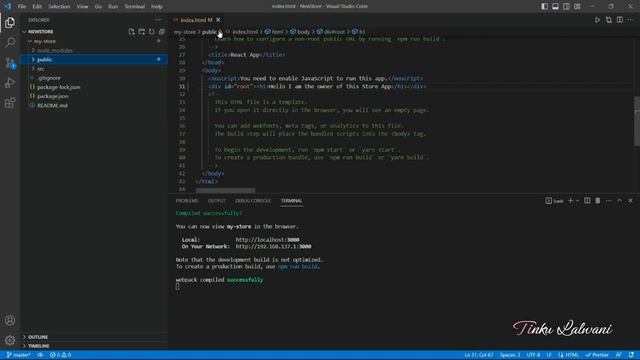
Task: Select the Terminal panel tab
Action: pos(291,201)
